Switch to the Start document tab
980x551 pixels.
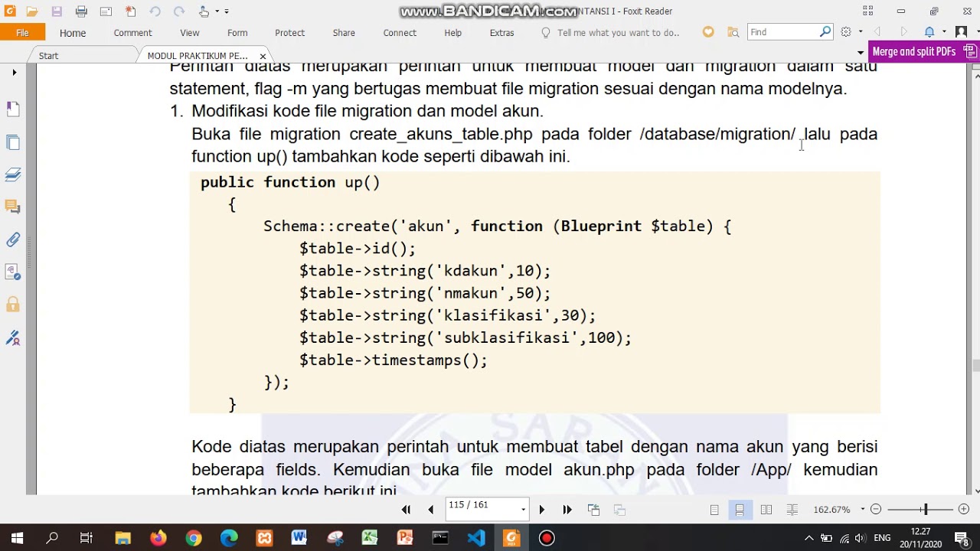[48, 56]
